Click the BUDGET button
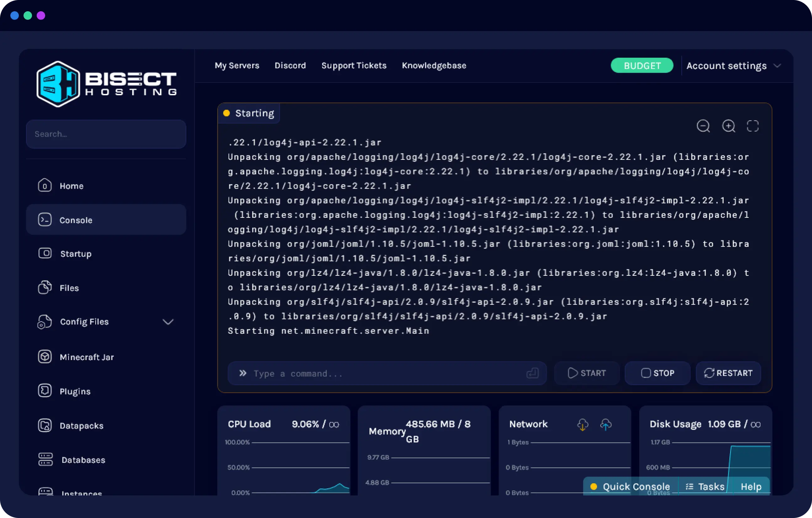812x518 pixels. coord(642,65)
